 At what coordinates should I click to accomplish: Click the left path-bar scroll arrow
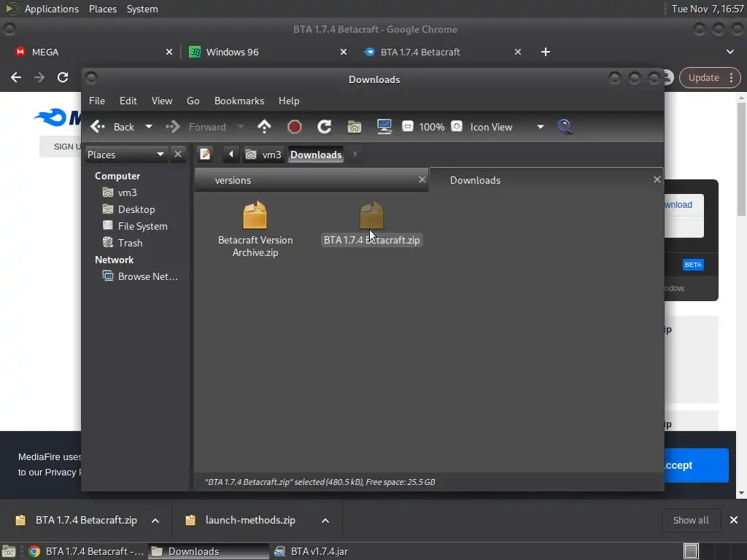(231, 155)
